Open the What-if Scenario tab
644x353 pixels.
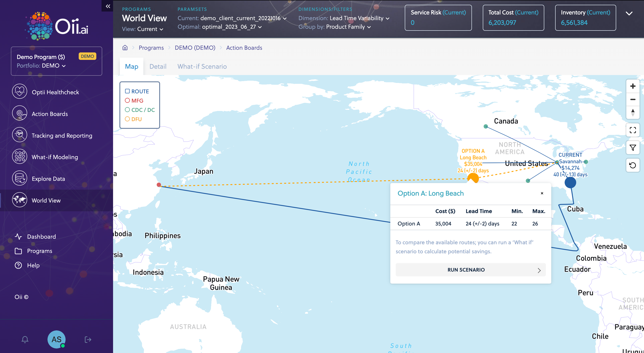(202, 66)
